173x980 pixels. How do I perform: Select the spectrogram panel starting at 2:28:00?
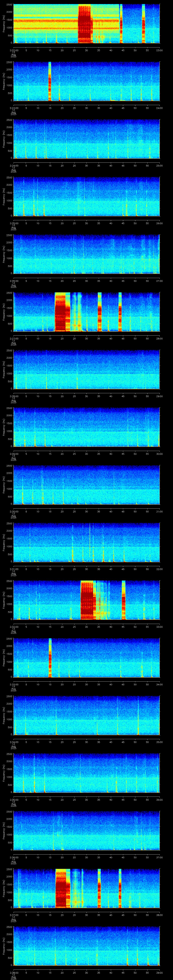(86, 370)
